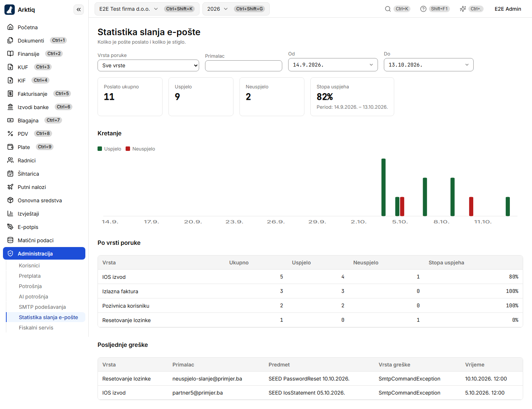Viewport: 532px width, 409px height.
Task: Open SMTP podešavanja submenu item
Action: [x=42, y=307]
